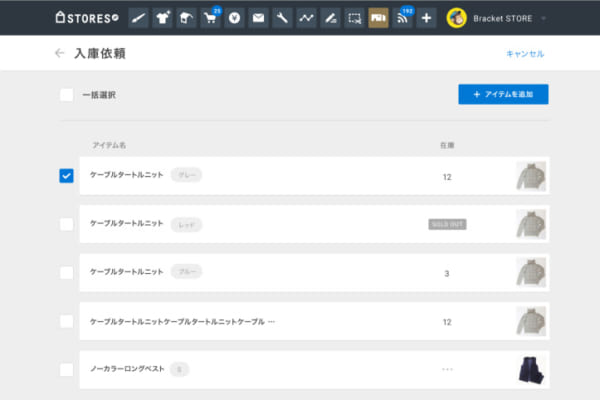Image resolution: width=600 pixels, height=400 pixels.
Task: Click the ブルー turtleneck thumbnail image
Action: 531,272
